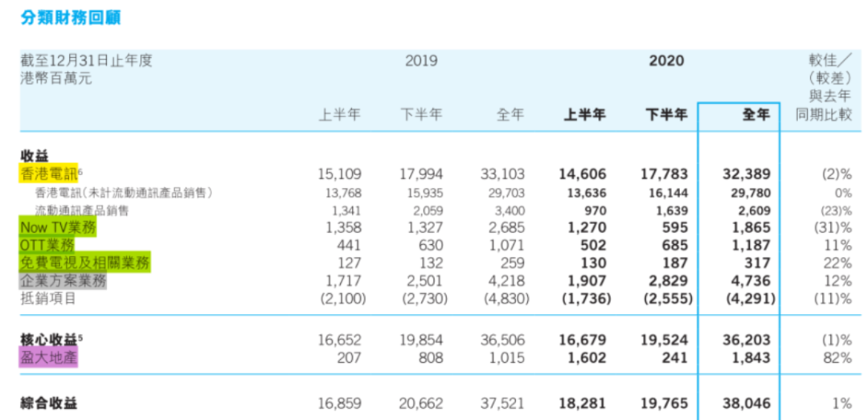Select the 核心收益 row label
Image resolution: width=868 pixels, height=420 pixels.
pyautogui.click(x=48, y=340)
